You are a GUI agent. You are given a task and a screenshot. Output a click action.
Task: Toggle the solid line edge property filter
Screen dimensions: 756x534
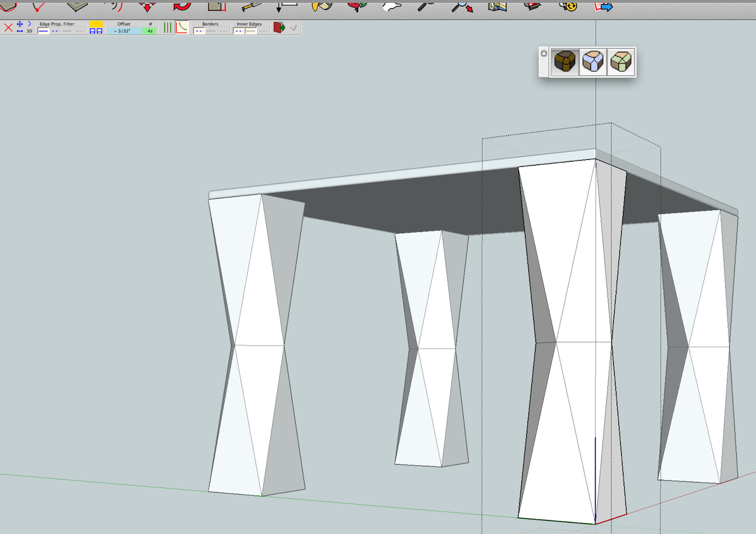pos(44,31)
